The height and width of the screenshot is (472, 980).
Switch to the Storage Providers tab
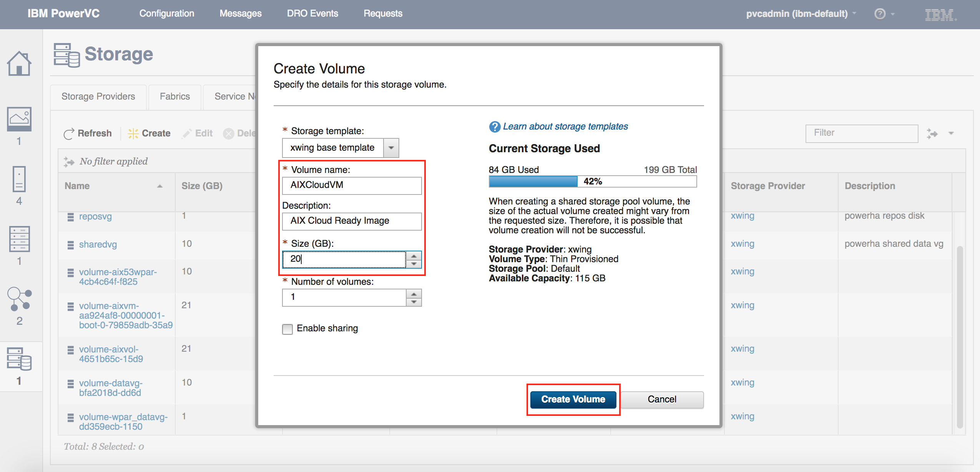click(98, 97)
